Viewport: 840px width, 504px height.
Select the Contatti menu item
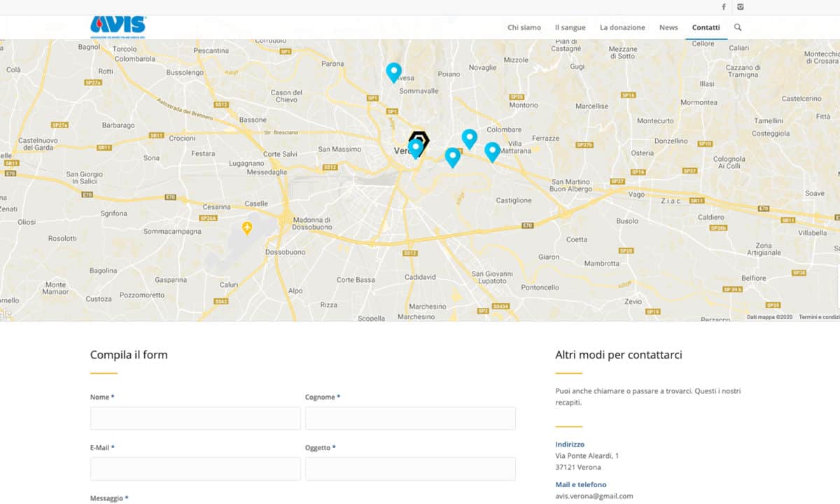click(x=706, y=27)
